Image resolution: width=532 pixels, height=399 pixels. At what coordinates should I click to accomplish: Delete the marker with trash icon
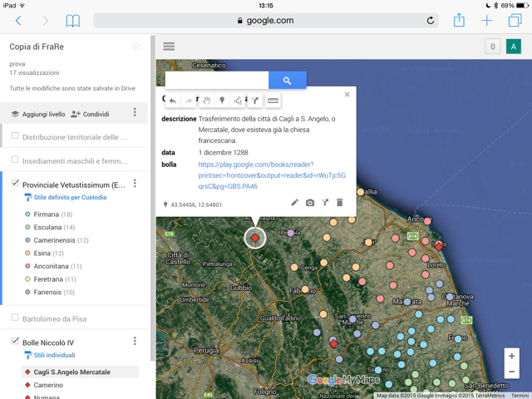(x=340, y=203)
